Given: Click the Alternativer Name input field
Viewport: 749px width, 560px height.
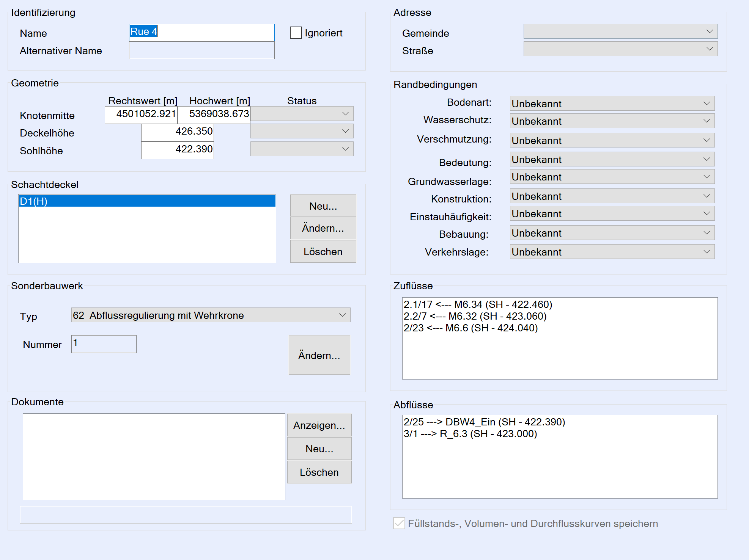Looking at the screenshot, I should coord(201,50).
